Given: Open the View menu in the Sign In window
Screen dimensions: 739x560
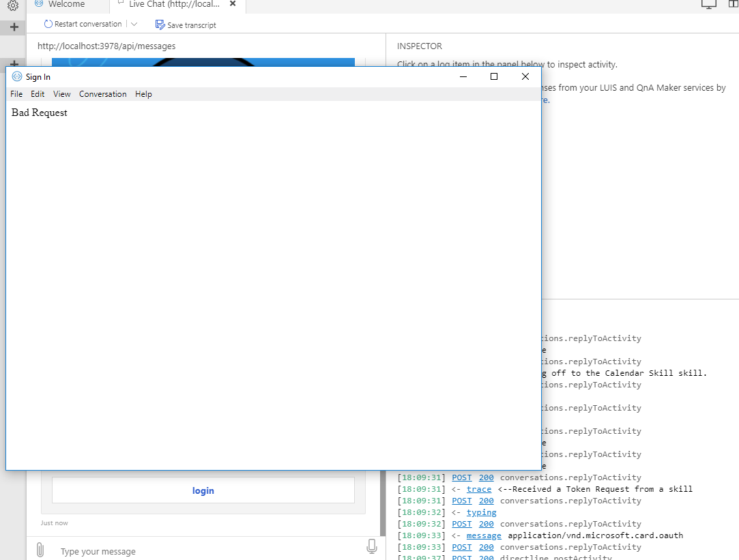Looking at the screenshot, I should click(x=61, y=93).
